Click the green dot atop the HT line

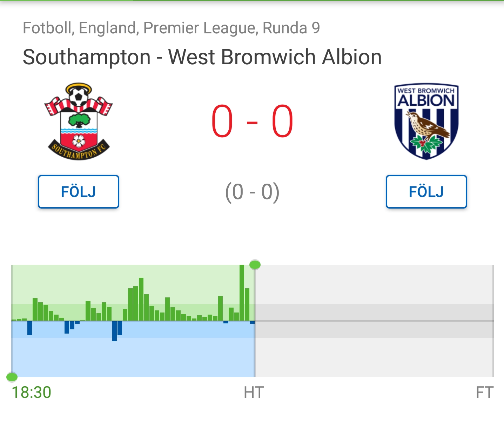click(x=255, y=265)
